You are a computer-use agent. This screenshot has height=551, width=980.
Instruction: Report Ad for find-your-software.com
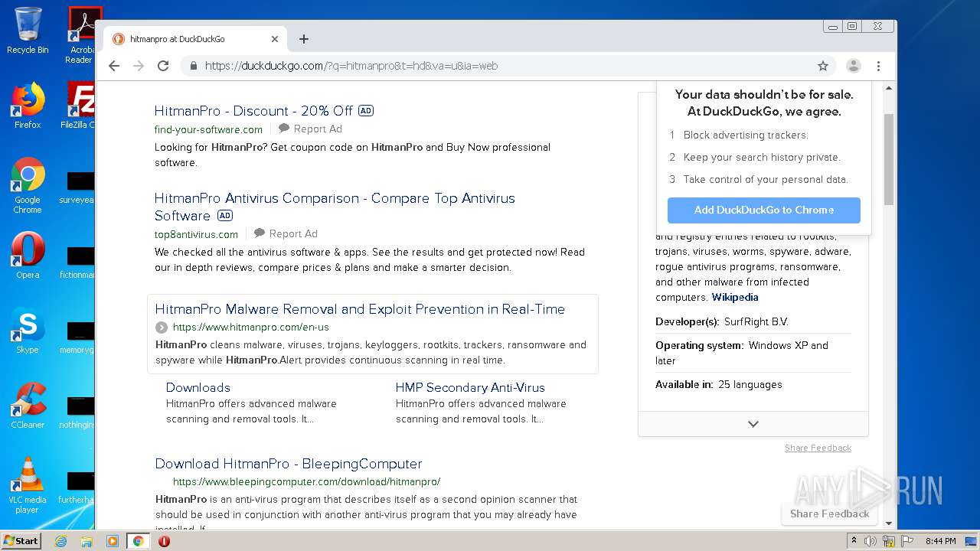pos(311,129)
